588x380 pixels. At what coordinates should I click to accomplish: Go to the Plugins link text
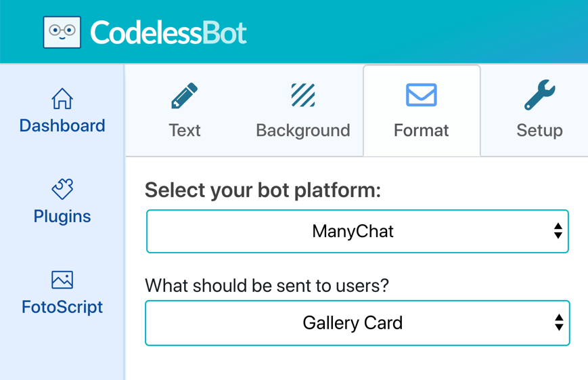pyautogui.click(x=62, y=217)
